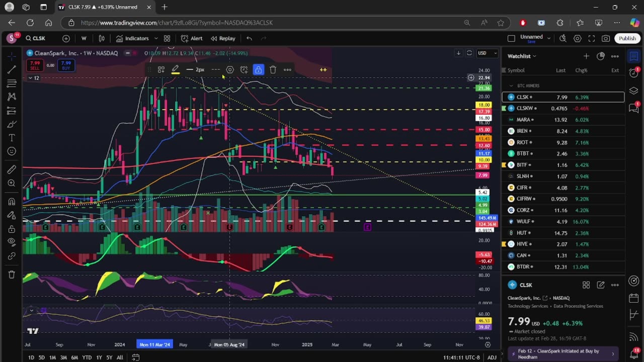Open the Watchlist name dropdown
Image resolution: width=644 pixels, height=362 pixels.
[522, 56]
